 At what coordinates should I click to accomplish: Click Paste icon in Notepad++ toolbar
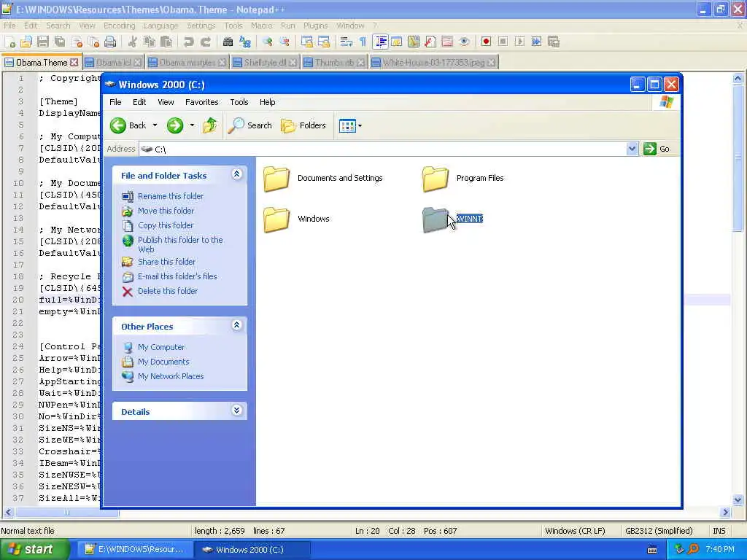[x=166, y=42]
